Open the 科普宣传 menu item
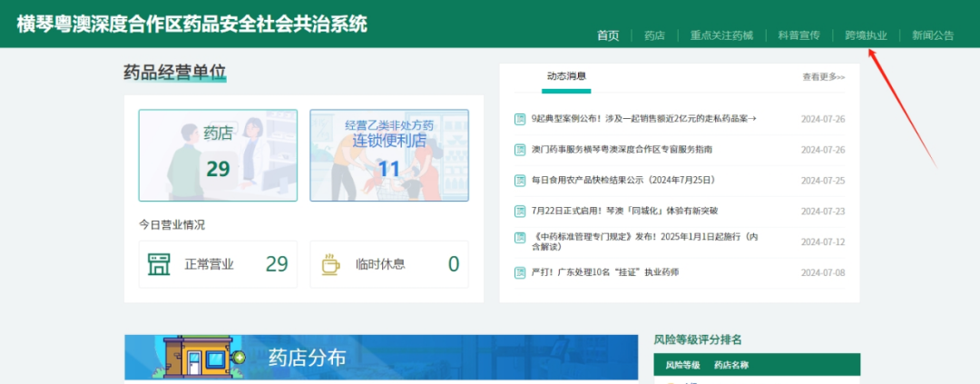 [x=799, y=35]
